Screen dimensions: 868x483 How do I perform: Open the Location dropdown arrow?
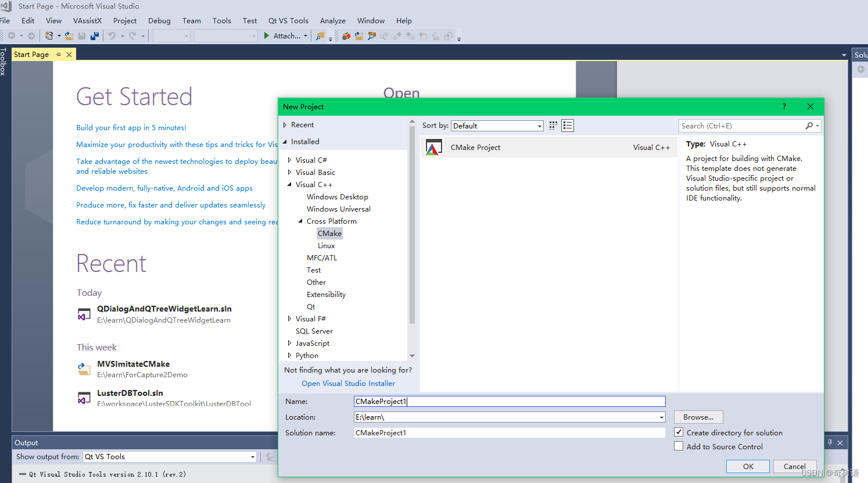(x=661, y=417)
